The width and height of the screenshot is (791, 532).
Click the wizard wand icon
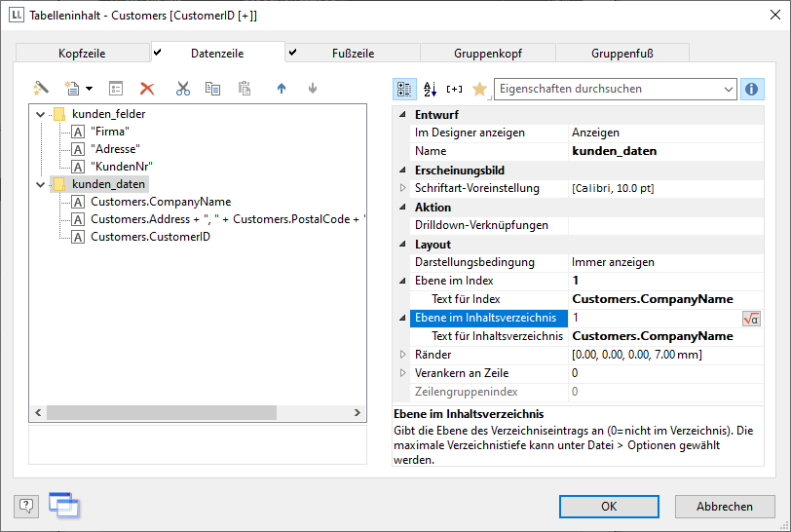pyautogui.click(x=40, y=89)
